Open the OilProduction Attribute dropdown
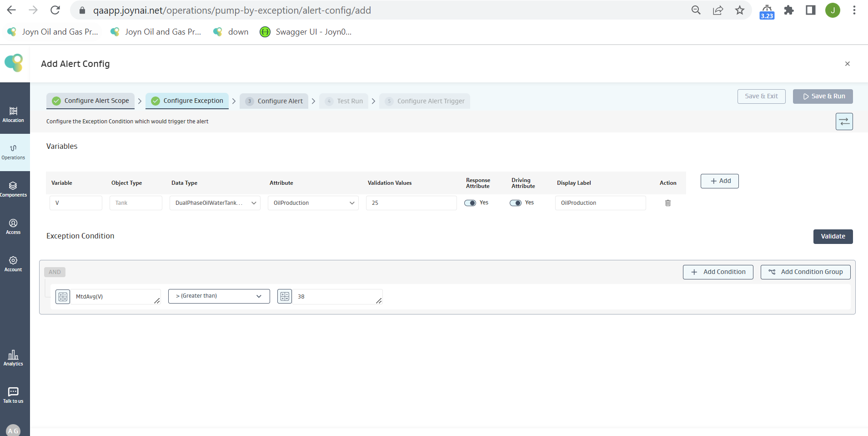 [x=313, y=203]
